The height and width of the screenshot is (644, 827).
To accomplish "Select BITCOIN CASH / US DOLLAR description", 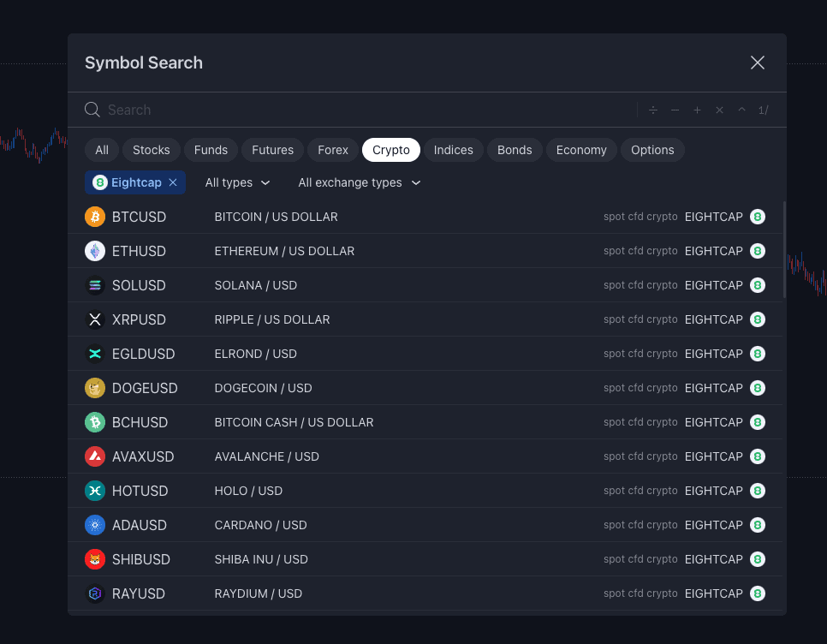I will click(x=294, y=422).
